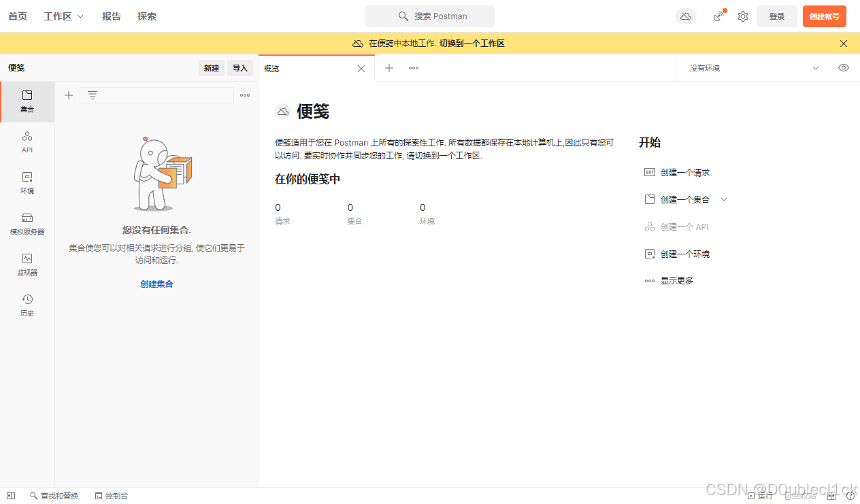Click the environment quick look eye icon
The width and height of the screenshot is (860, 504).
[844, 68]
